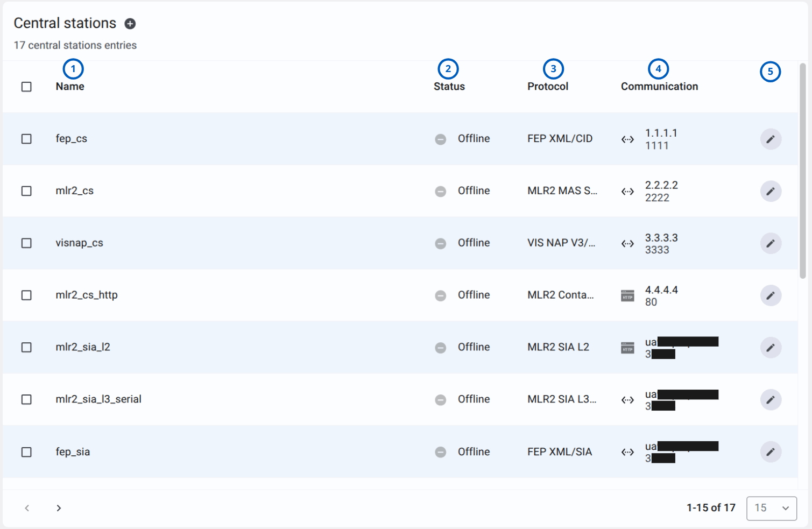Click the VIS NAP V3/... protocol cell
The width and height of the screenshot is (812, 529).
[x=561, y=243]
